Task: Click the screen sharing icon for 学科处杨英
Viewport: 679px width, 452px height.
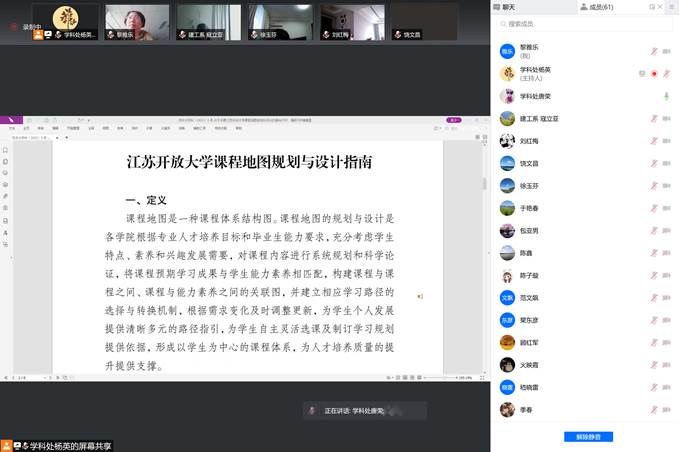Action: (642, 74)
